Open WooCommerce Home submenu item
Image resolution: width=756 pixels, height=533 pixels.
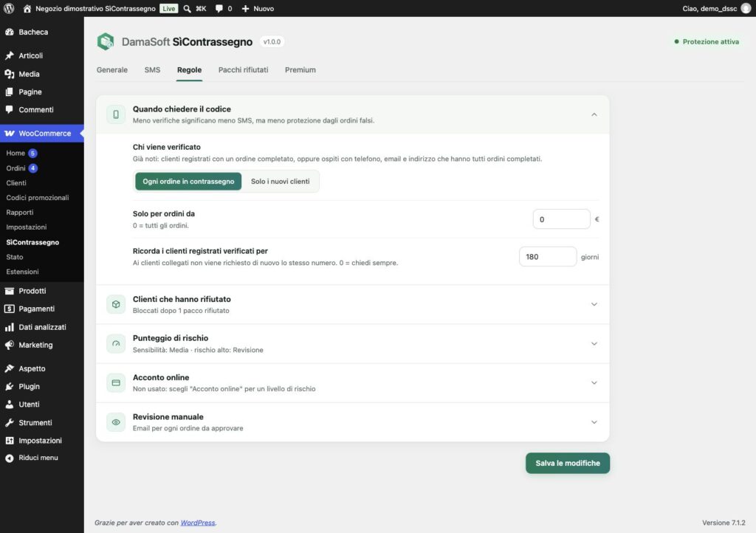click(x=16, y=154)
